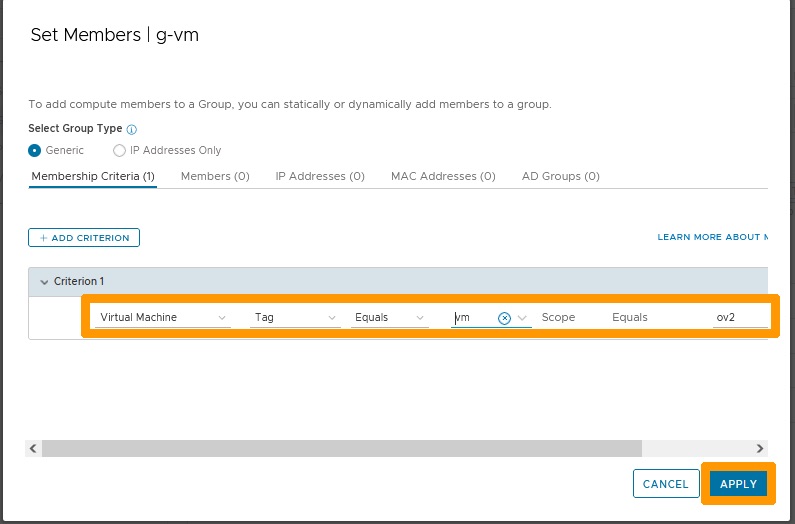Open the Learn More About link
The height and width of the screenshot is (524, 795).
(712, 237)
